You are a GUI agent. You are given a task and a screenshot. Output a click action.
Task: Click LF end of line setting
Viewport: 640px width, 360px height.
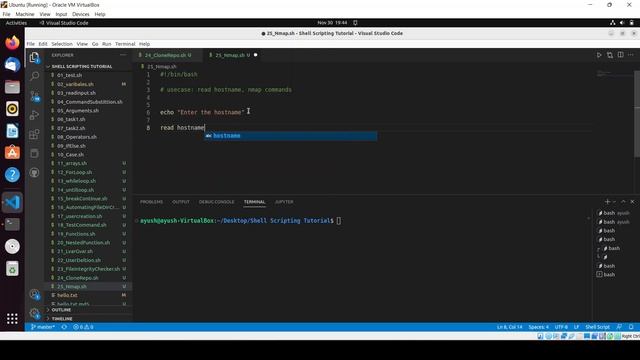(576, 327)
